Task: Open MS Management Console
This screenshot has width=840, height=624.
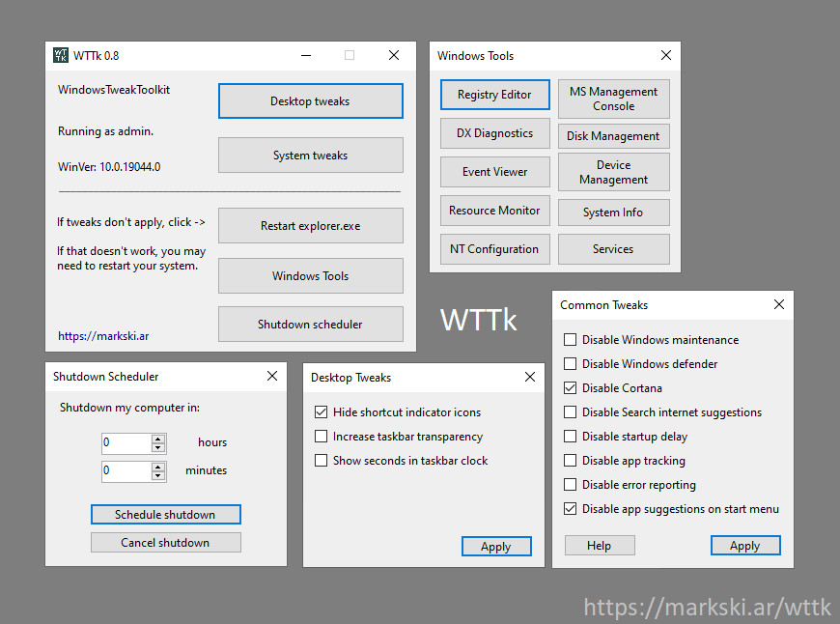Action: (x=613, y=99)
